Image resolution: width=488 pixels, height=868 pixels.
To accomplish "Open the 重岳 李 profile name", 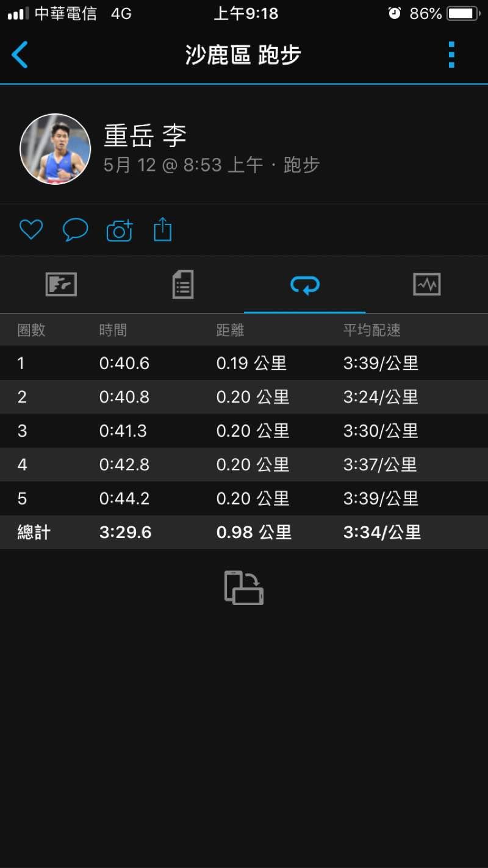I will pyautogui.click(x=145, y=135).
